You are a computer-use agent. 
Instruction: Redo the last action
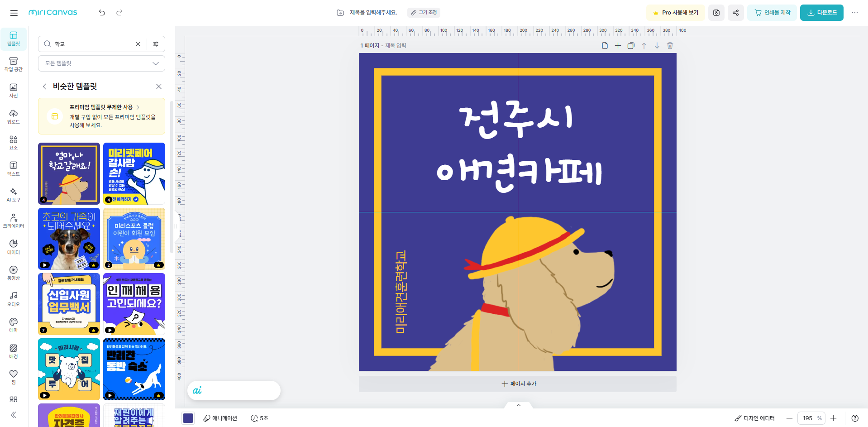pyautogui.click(x=119, y=13)
